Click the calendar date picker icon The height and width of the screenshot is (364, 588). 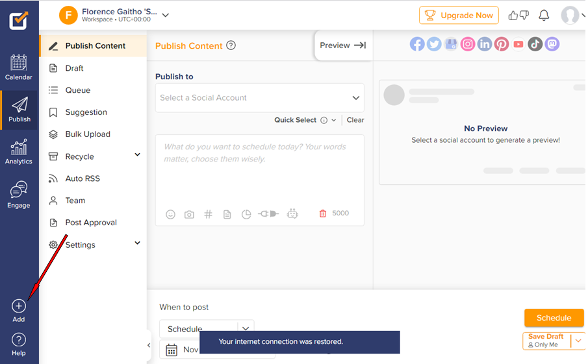(172, 350)
